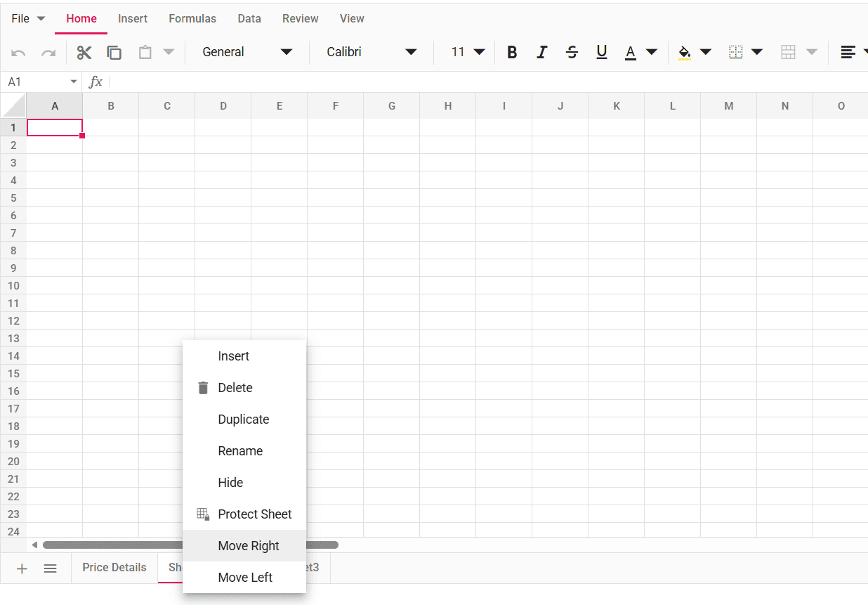Screen dimensions: 868x605
Task: Choose Hide from the context menu
Action: click(244, 483)
